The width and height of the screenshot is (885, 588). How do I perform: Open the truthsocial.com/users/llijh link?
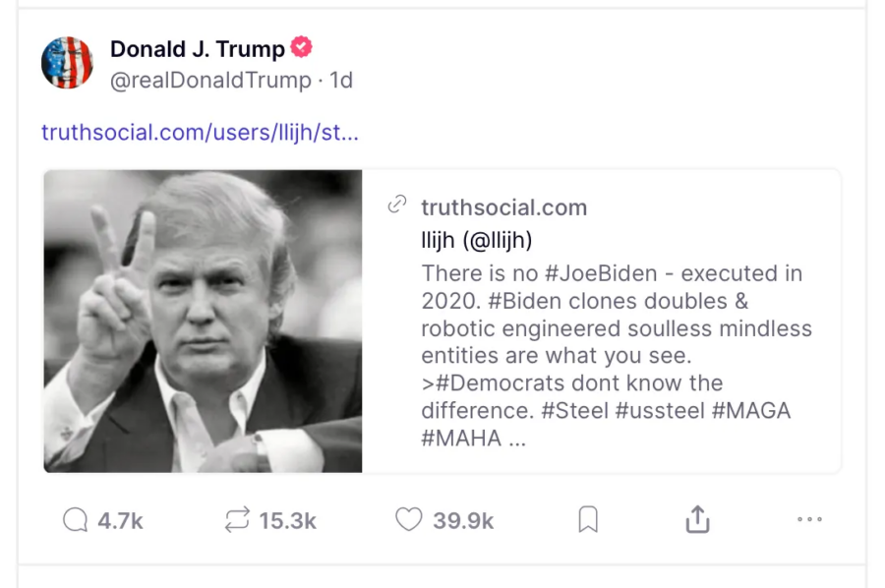click(x=200, y=132)
